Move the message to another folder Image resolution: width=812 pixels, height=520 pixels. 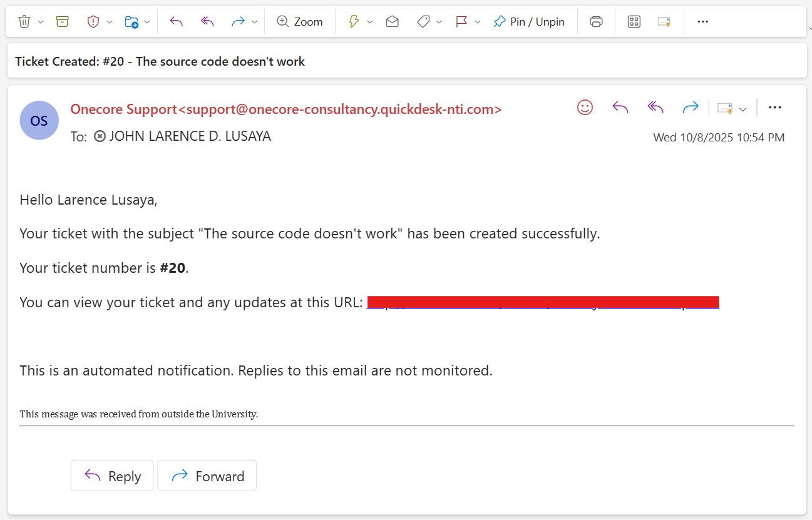pyautogui.click(x=132, y=21)
